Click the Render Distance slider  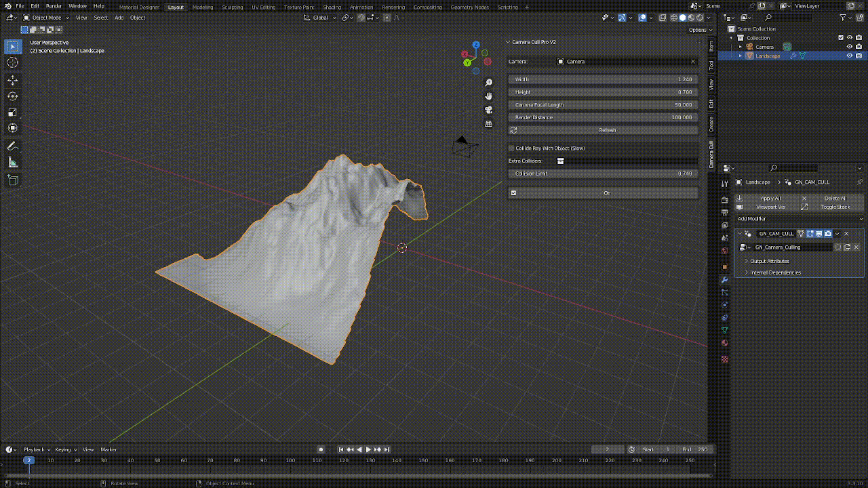pyautogui.click(x=604, y=117)
